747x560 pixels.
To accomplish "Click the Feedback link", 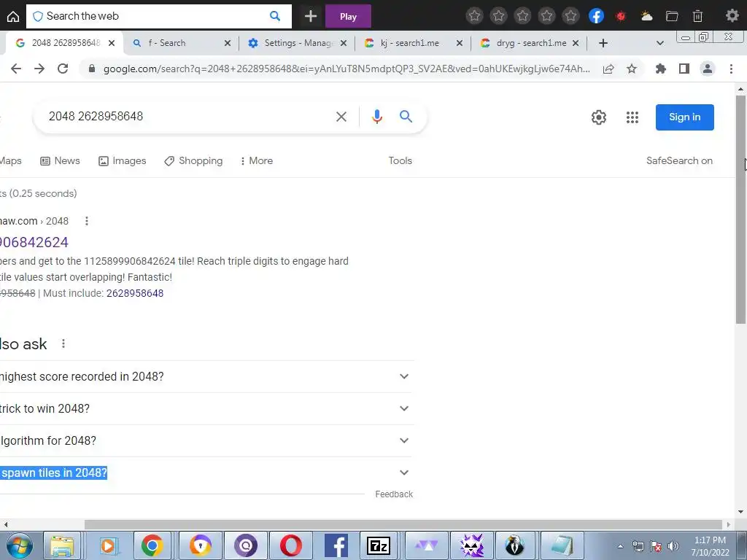I will [394, 494].
